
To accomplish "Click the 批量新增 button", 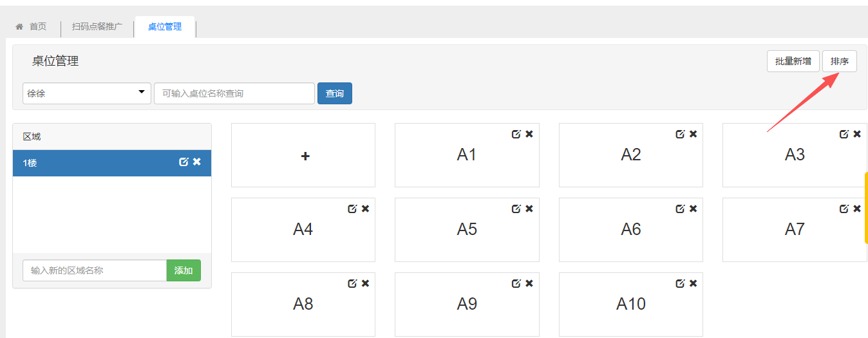I will [x=793, y=62].
